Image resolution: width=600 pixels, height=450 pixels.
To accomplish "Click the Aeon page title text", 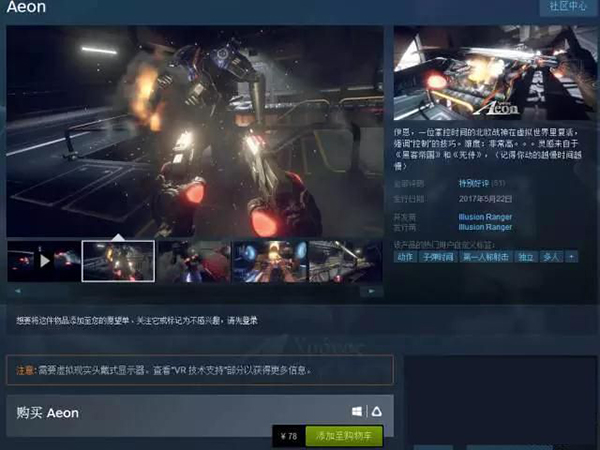I will pos(26,7).
